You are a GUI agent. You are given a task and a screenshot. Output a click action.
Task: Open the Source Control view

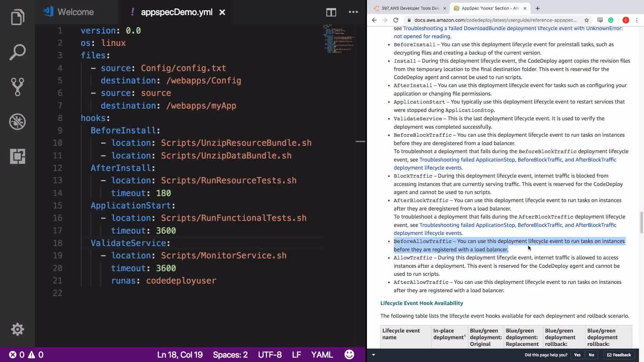[17, 87]
